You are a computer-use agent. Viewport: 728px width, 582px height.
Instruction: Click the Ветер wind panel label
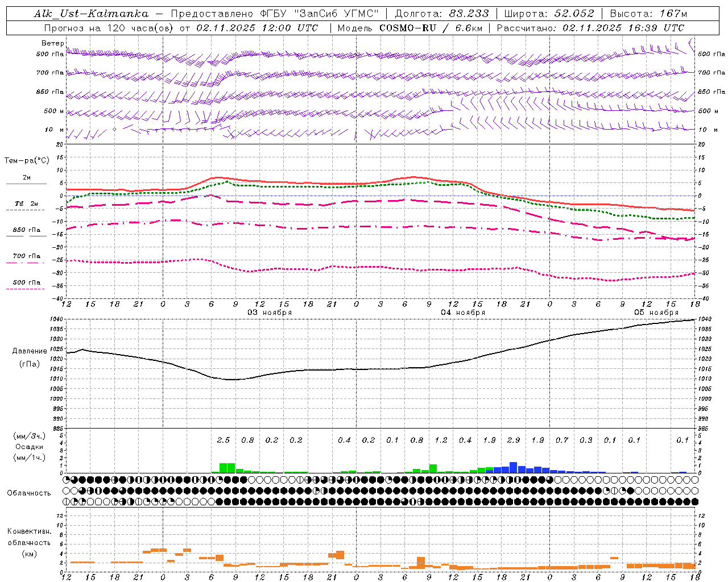coord(52,43)
